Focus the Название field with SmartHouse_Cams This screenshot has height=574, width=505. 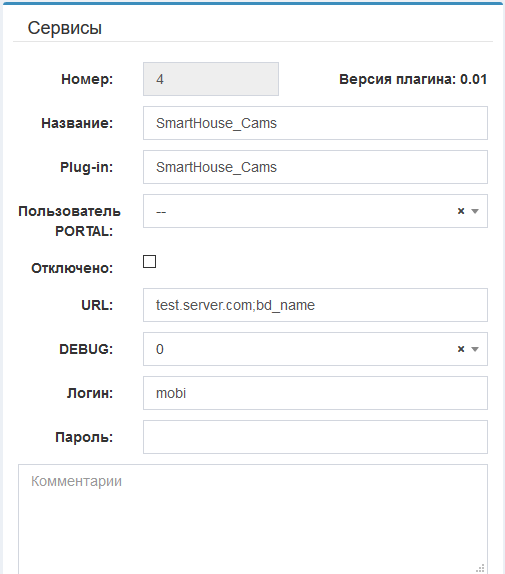coord(315,123)
